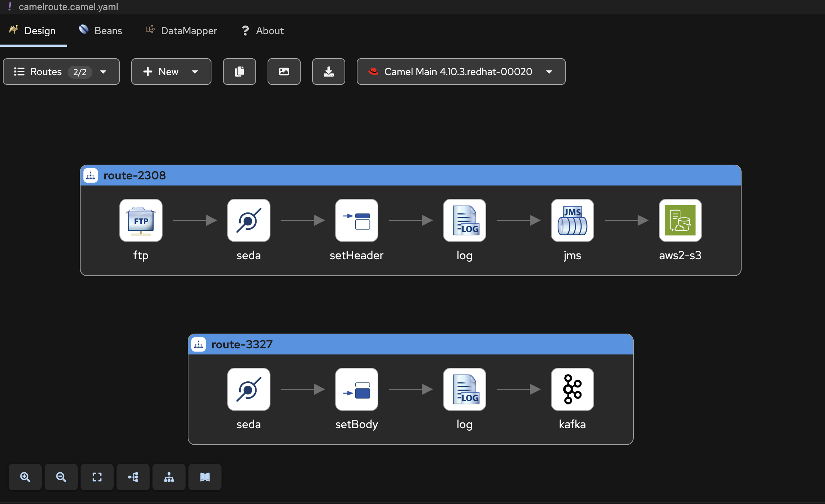Open the Routes 2/2 dropdown
The width and height of the screenshot is (825, 504).
(61, 72)
